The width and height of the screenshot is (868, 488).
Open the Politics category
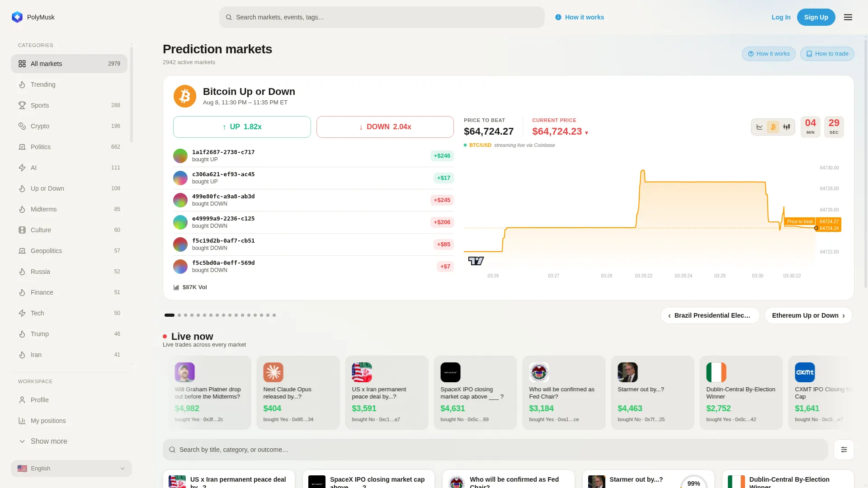[69, 147]
